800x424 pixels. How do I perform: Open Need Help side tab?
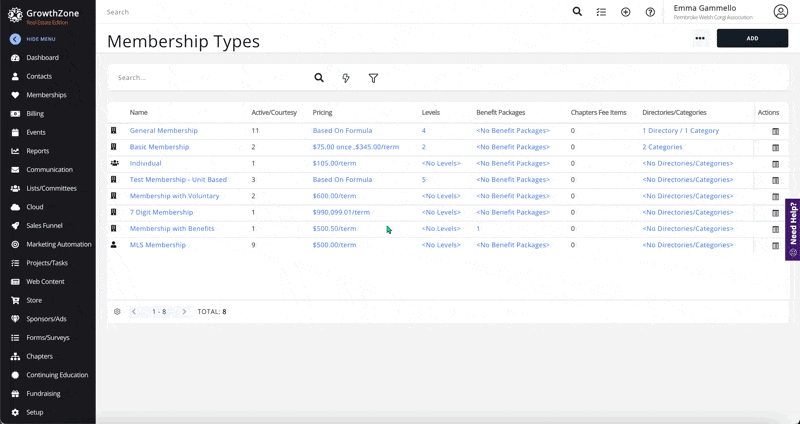click(792, 229)
